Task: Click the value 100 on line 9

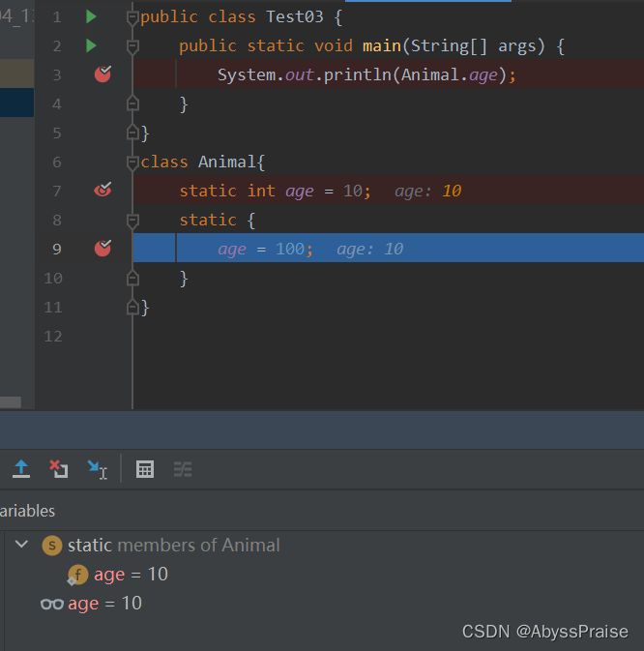Action: pyautogui.click(x=290, y=250)
